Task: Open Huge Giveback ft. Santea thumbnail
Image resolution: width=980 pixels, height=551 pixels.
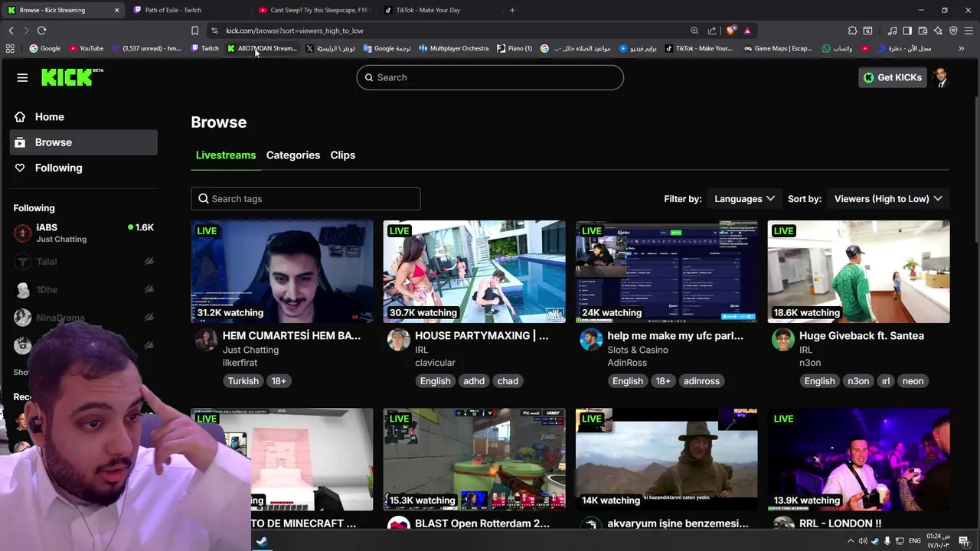Action: tap(858, 272)
